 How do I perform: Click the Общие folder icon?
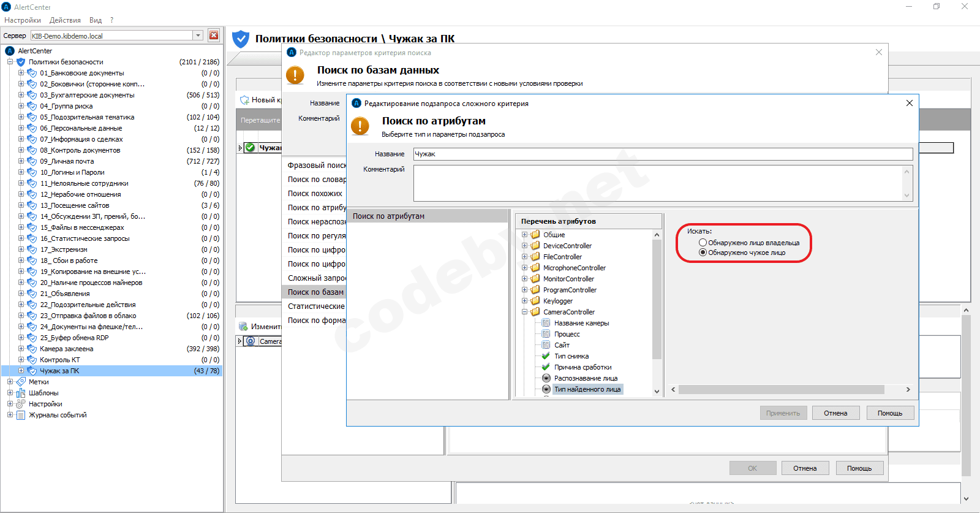tap(535, 235)
